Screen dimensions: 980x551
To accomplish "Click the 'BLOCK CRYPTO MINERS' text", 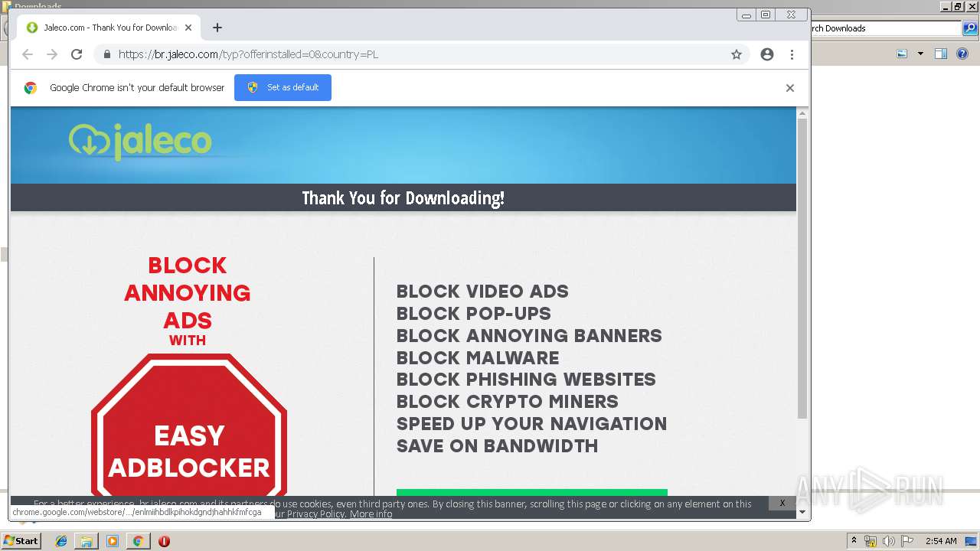I will pos(508,402).
